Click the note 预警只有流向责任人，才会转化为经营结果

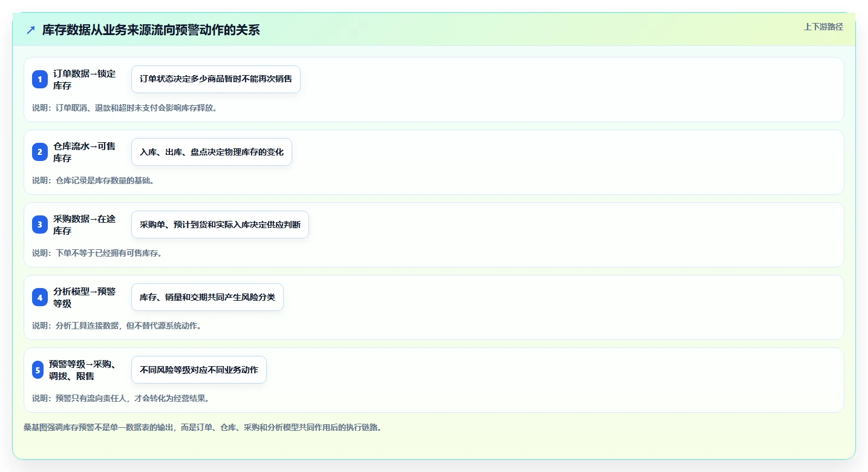coord(121,398)
